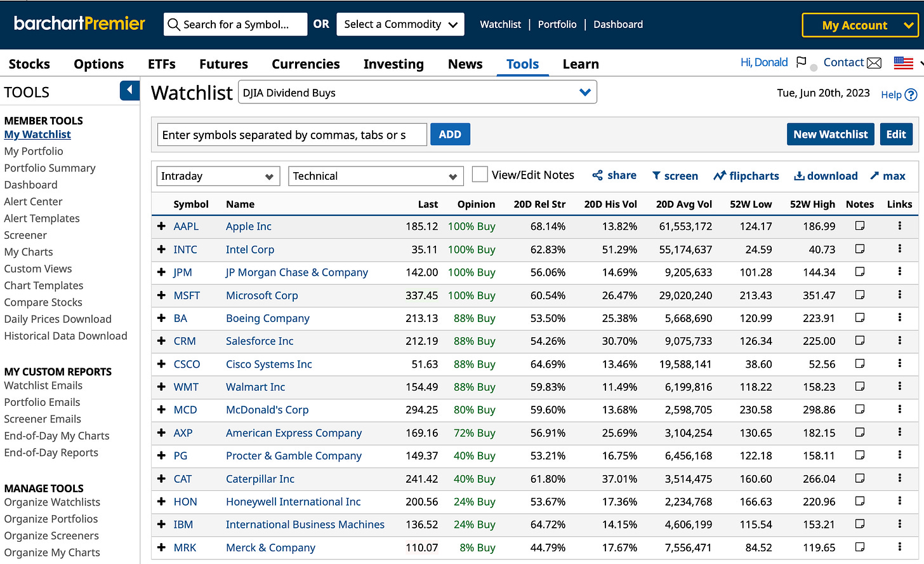This screenshot has width=924, height=564.
Task: Open the News menu
Action: pyautogui.click(x=465, y=64)
